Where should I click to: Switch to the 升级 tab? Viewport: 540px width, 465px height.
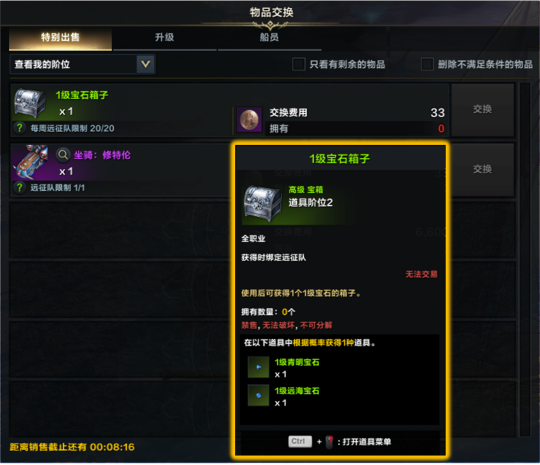[165, 38]
